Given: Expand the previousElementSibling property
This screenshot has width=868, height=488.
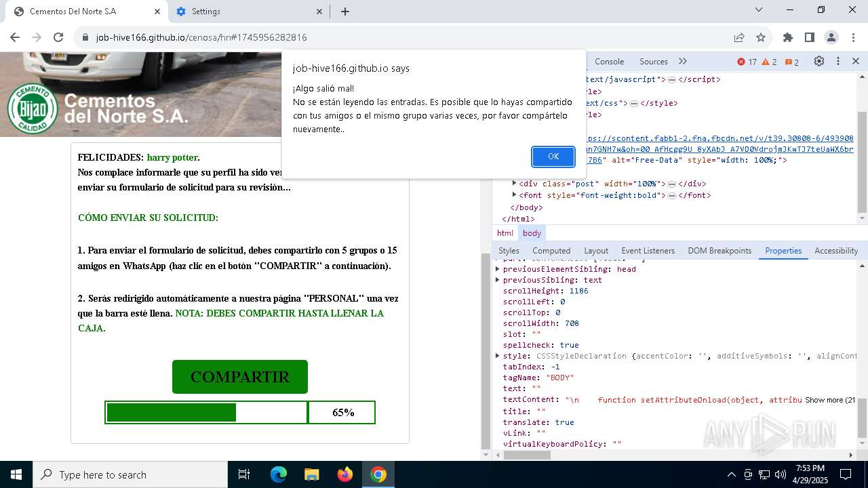Looking at the screenshot, I should coord(498,269).
